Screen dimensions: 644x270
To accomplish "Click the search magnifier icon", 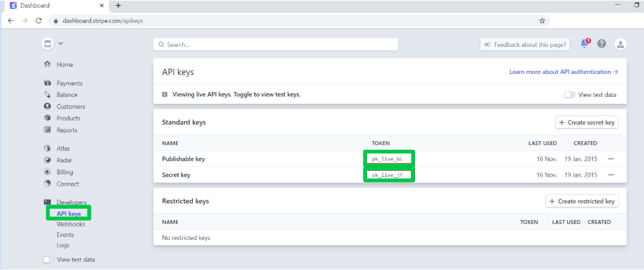I will (x=161, y=44).
